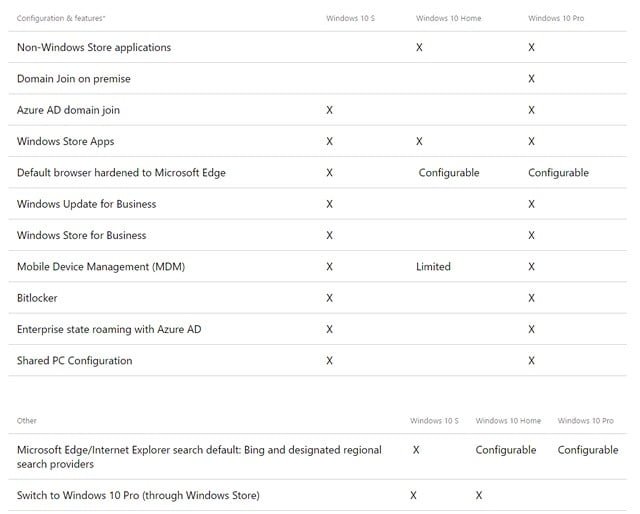The height and width of the screenshot is (514, 640).
Task: Click the Windows Update for Business label
Action: click(87, 204)
